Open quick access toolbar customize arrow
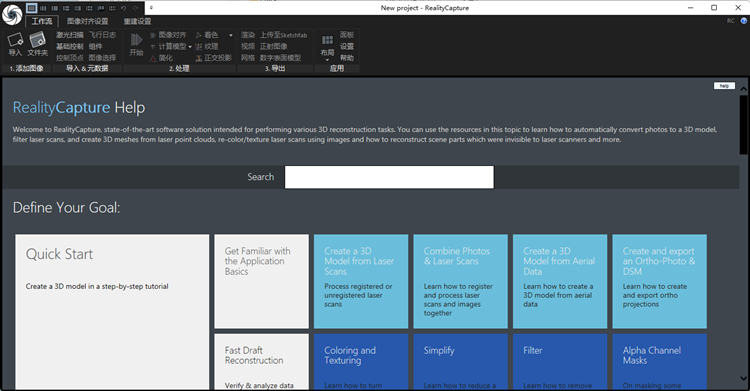 151,8
